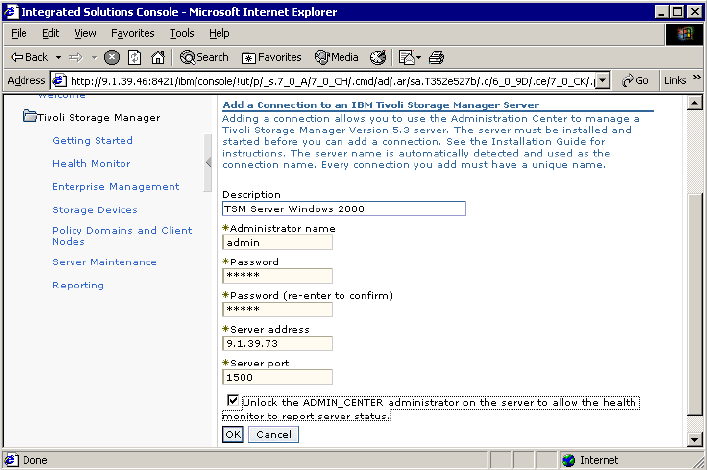Open the Back history dropdown arrow
The width and height of the screenshot is (707, 470).
pos(58,57)
